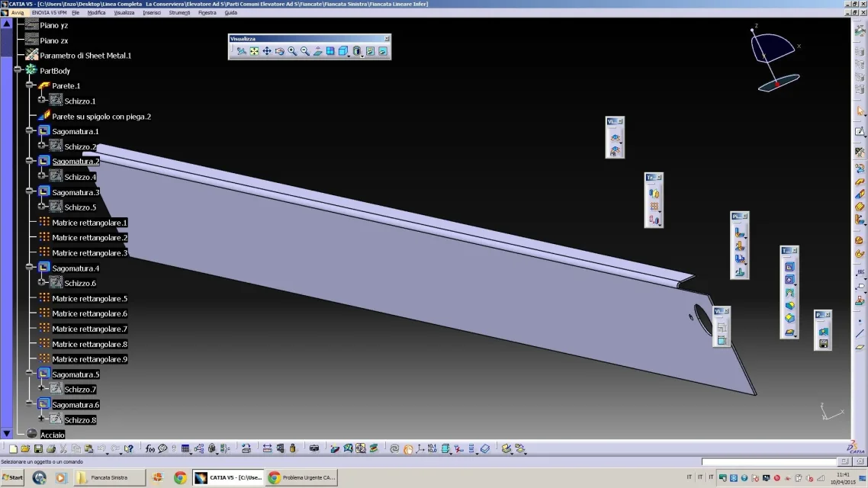This screenshot has width=868, height=488.
Task: Select Sagomatura.2 in the tree
Action: 76,162
